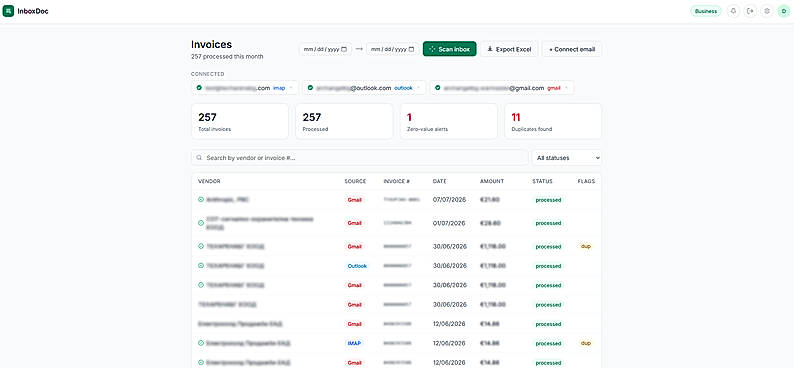Expand the outlook account chip arrow
794x368 pixels.
point(418,88)
